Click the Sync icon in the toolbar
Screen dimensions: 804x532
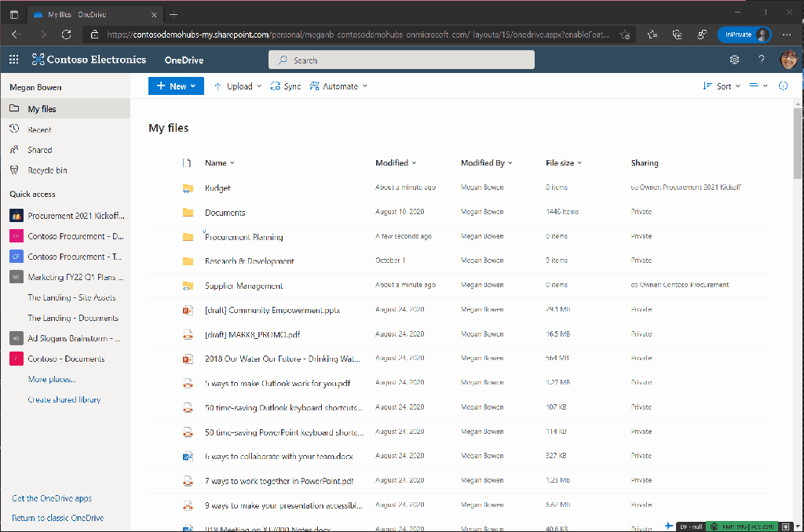click(x=274, y=86)
